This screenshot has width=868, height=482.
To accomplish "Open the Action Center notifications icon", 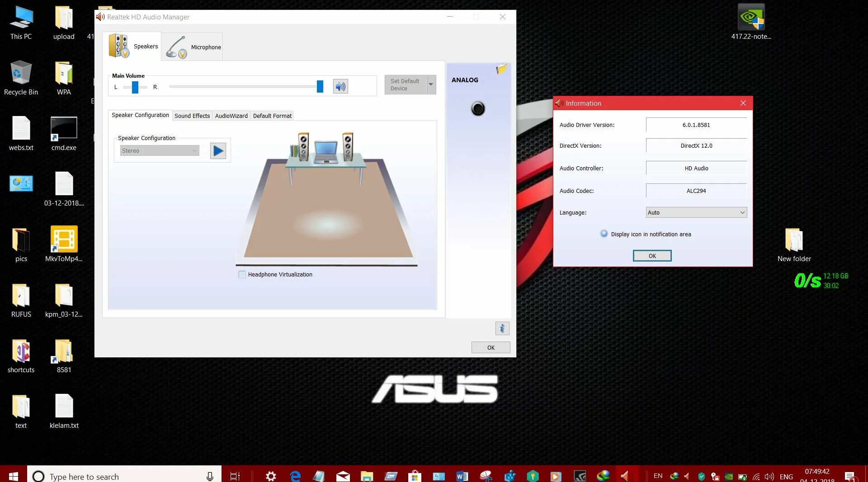I will (850, 476).
